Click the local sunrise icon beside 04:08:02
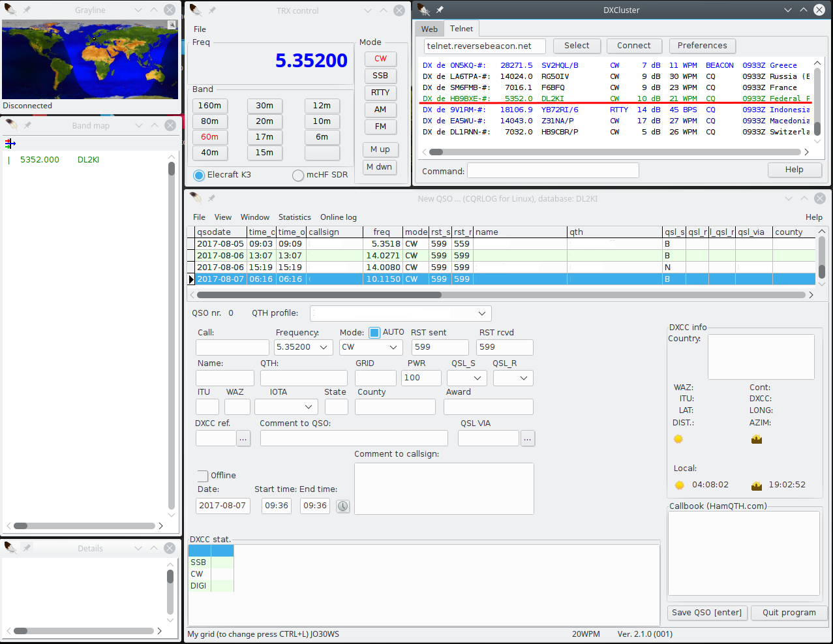Viewport: 833px width, 644px height. [x=680, y=485]
